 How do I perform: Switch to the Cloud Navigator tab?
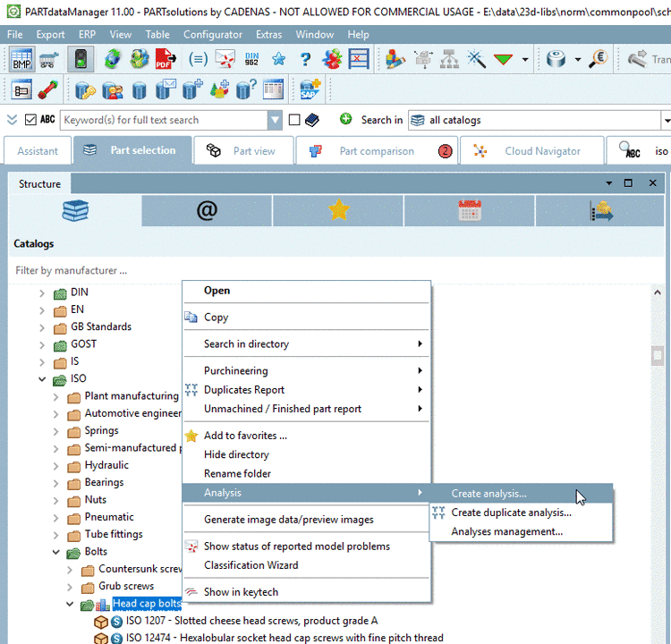[x=532, y=150]
